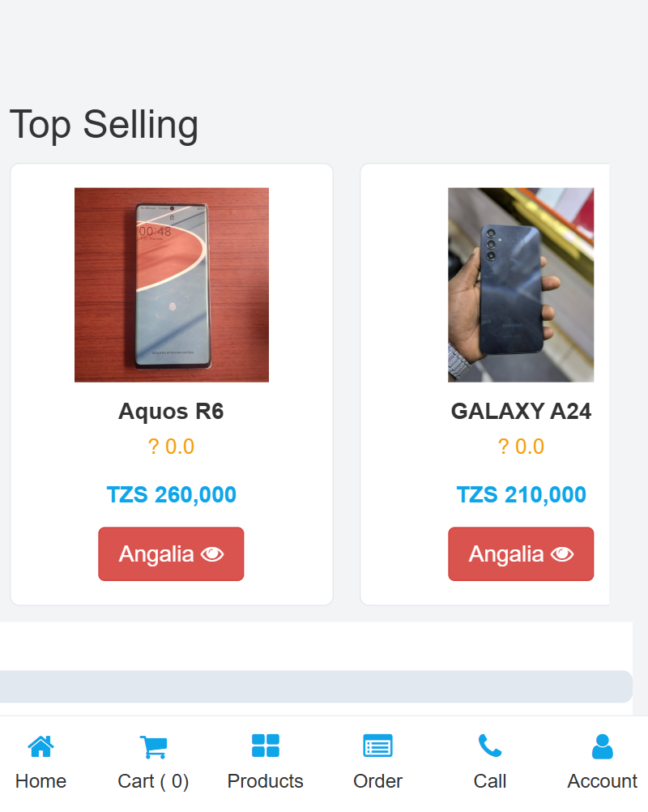Open GALAXY A24 product photo

coord(521,285)
